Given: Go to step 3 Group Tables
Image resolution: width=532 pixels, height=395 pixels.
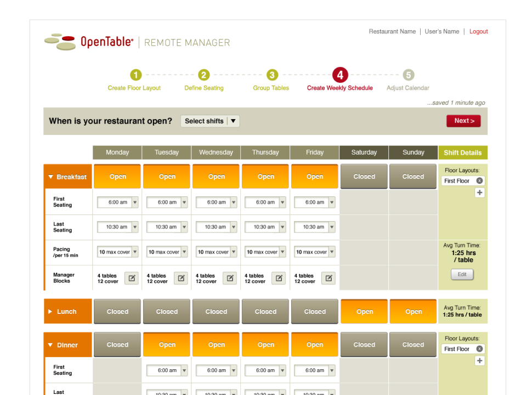Looking at the screenshot, I should (272, 75).
